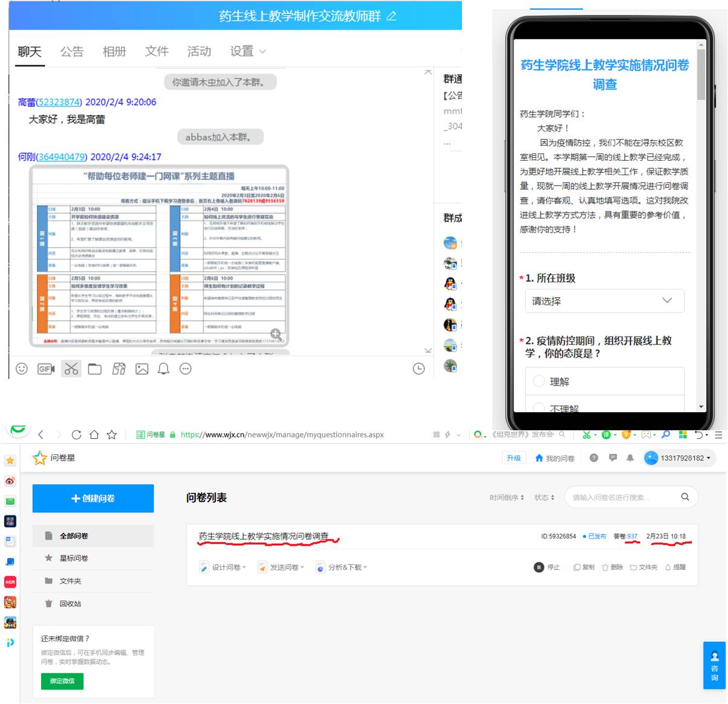Viewport: 728px width, 704px height.
Task: Open the 设计问卷 dropdown menu
Action: [223, 567]
